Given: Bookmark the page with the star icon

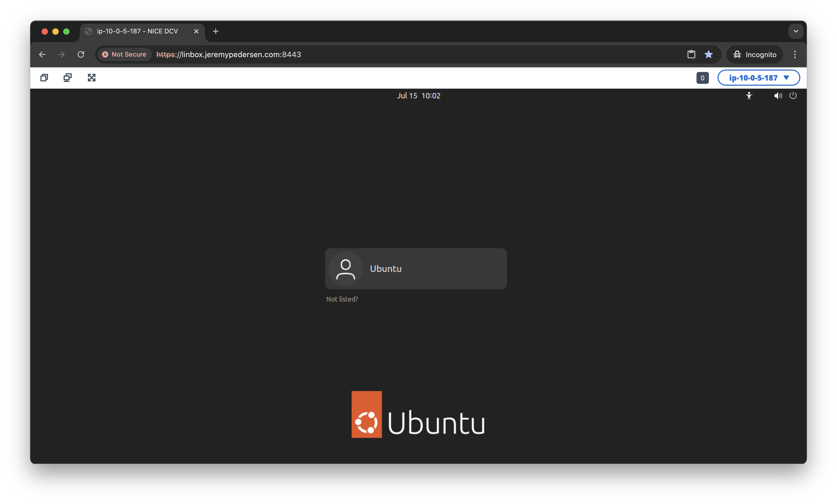Looking at the screenshot, I should [709, 54].
